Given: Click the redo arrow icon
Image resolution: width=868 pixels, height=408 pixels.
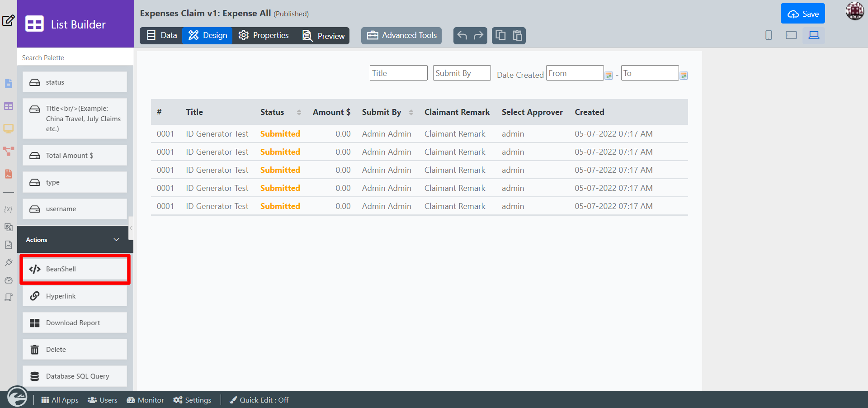Looking at the screenshot, I should [478, 35].
